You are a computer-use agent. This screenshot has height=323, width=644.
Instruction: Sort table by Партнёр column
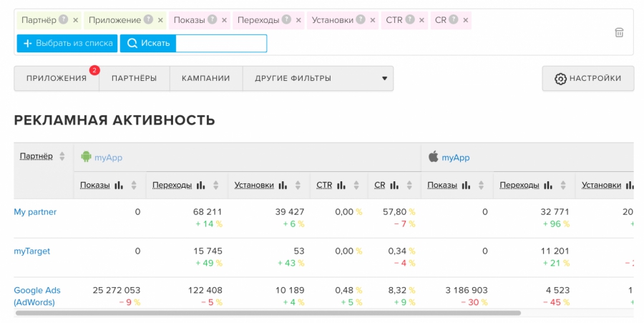pos(62,156)
